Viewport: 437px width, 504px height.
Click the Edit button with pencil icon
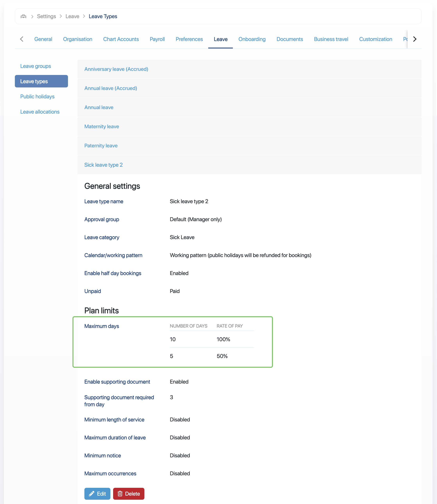[x=97, y=493]
